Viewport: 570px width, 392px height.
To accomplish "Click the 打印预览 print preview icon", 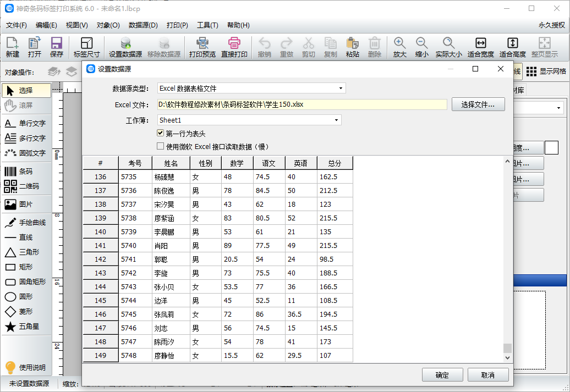I will (x=202, y=43).
